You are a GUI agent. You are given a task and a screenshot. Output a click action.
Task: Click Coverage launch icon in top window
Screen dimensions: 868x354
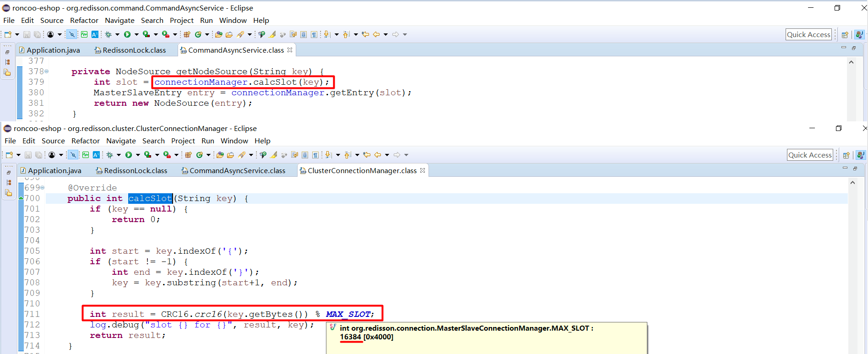click(x=146, y=34)
